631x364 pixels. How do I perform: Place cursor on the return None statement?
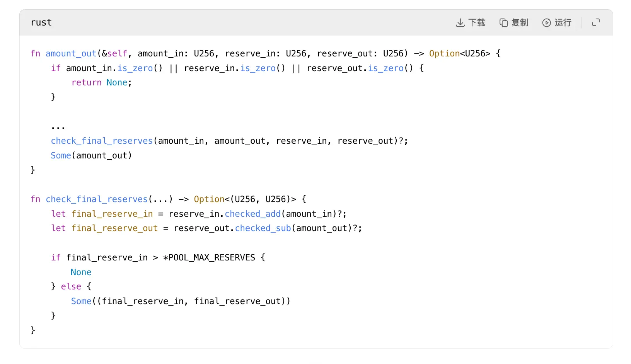[x=101, y=83]
